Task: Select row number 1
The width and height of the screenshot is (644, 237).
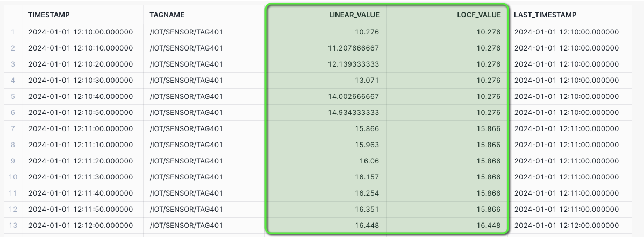Action: click(13, 32)
